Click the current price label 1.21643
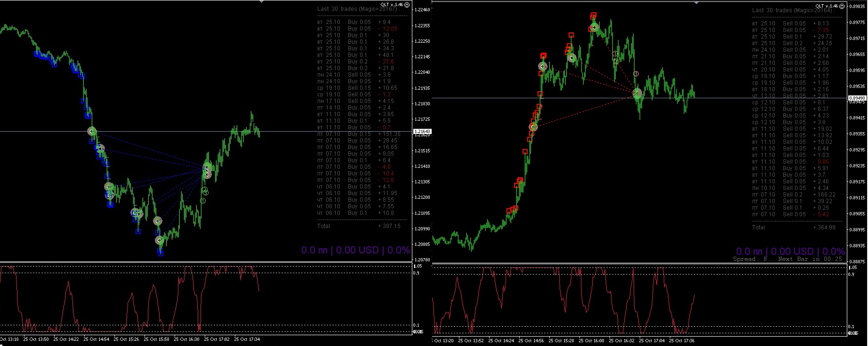Screen dimensions: 868x346 [x=421, y=132]
